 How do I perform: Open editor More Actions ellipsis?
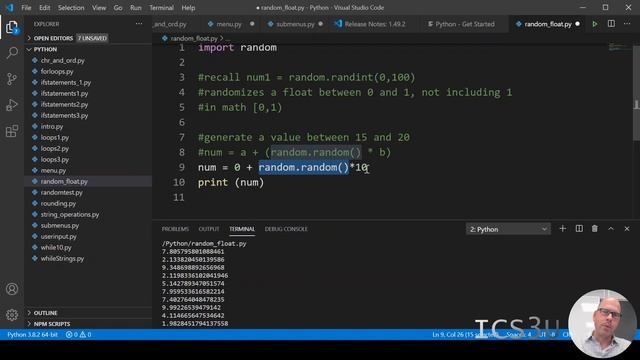point(627,24)
